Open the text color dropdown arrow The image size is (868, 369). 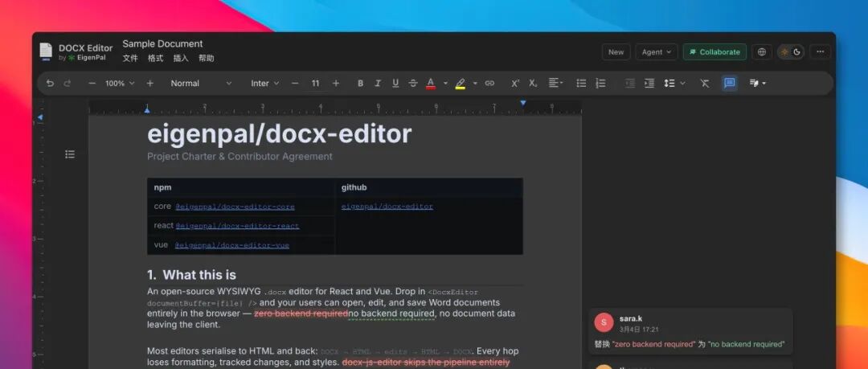tap(445, 83)
